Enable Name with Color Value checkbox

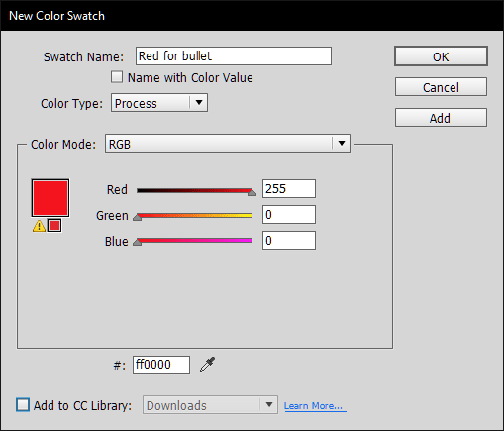pyautogui.click(x=117, y=77)
